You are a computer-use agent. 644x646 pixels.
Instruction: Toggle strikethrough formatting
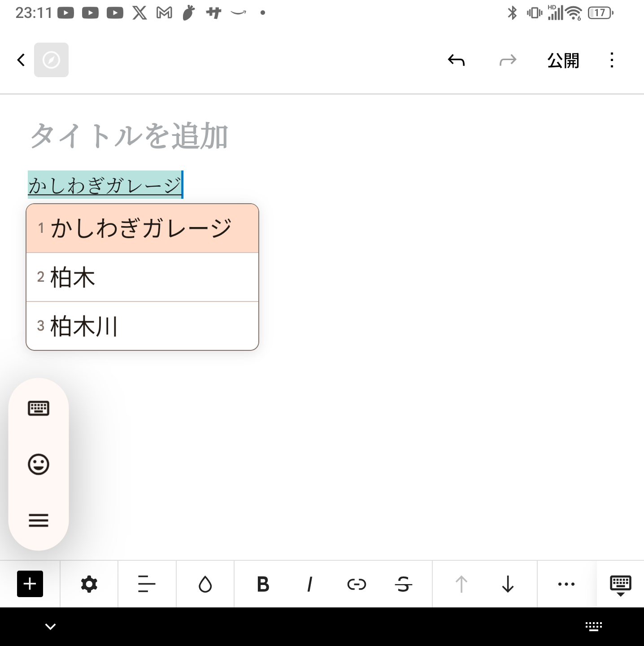[403, 584]
